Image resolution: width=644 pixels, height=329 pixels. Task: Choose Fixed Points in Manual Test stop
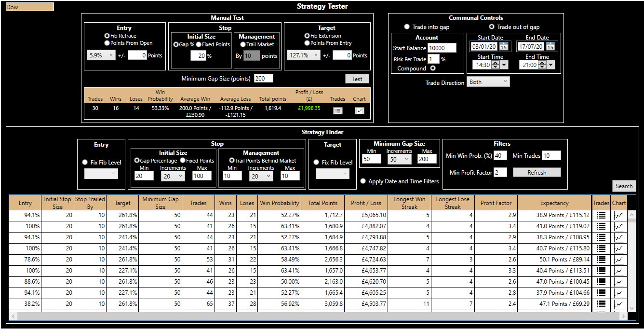point(199,44)
